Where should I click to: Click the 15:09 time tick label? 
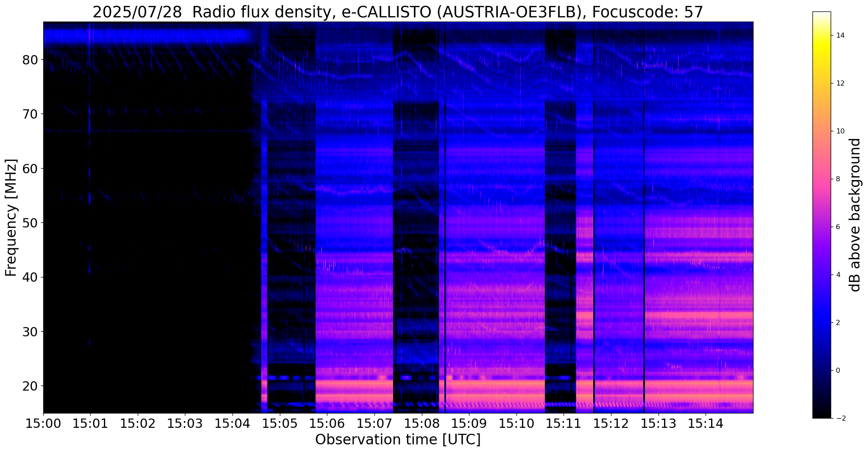click(469, 424)
